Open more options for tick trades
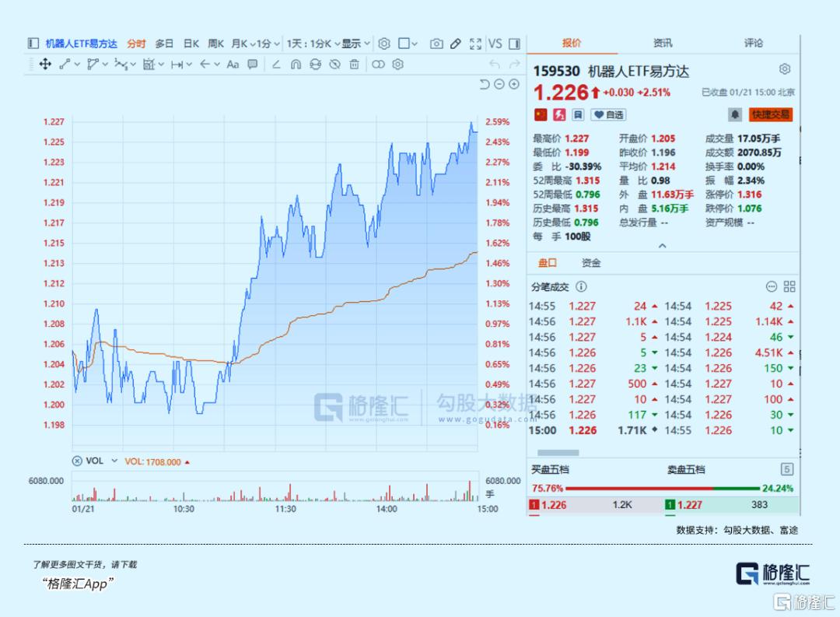Viewport: 840px width, 617px height. tap(772, 287)
